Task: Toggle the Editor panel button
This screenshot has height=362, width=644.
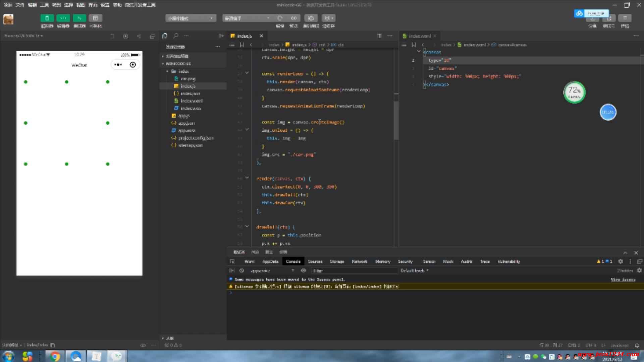Action: 63,18
